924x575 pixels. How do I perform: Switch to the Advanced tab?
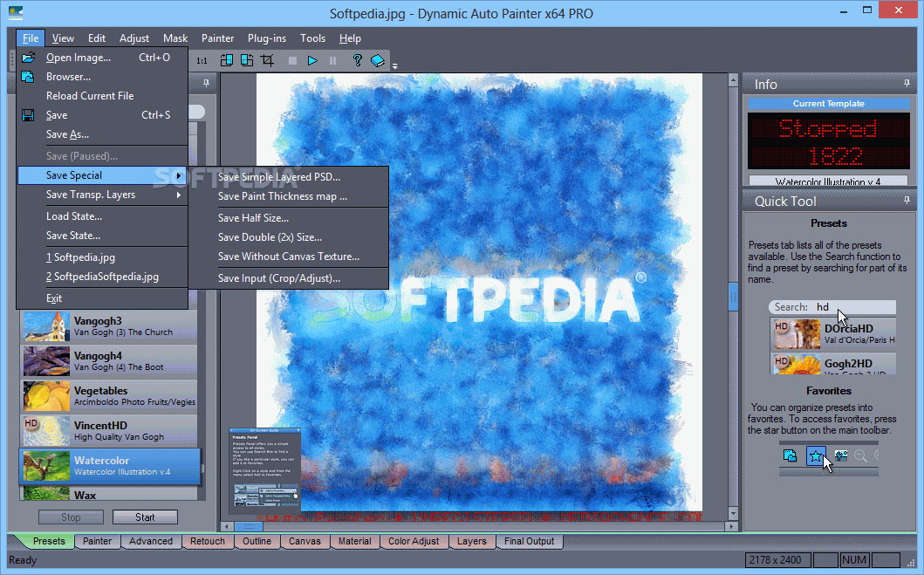click(151, 541)
